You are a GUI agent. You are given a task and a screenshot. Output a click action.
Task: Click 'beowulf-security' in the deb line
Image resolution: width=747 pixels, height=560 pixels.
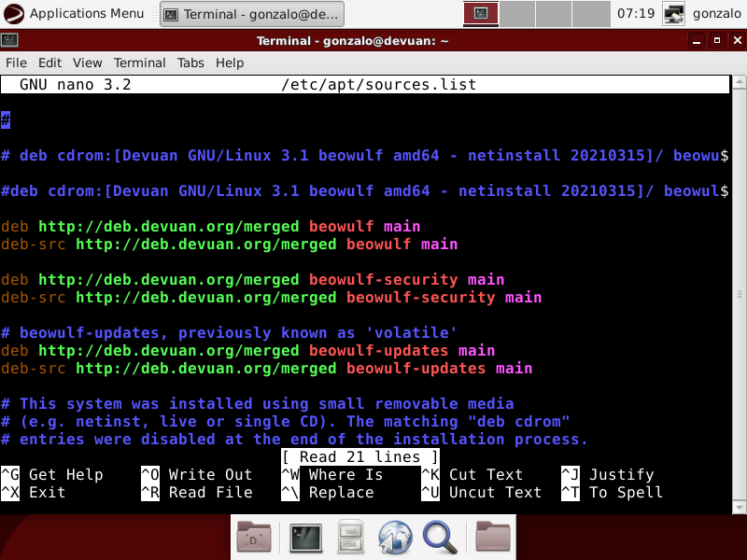(x=384, y=279)
